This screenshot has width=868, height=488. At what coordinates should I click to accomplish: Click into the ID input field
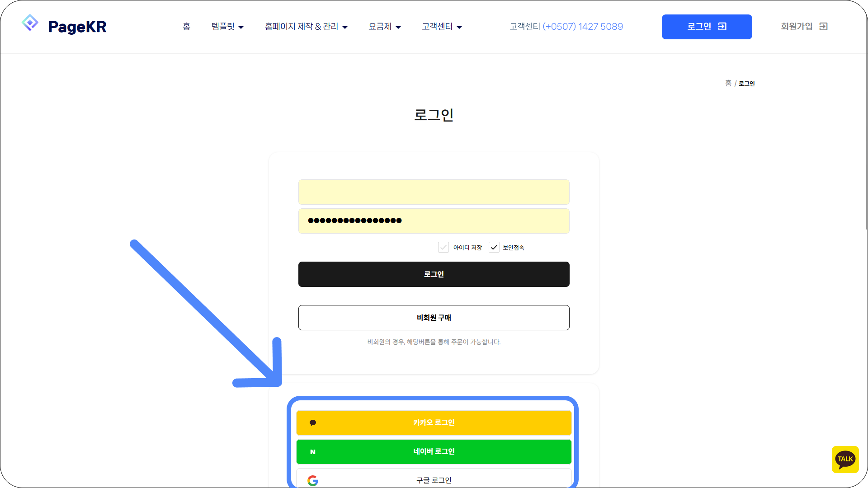tap(434, 192)
